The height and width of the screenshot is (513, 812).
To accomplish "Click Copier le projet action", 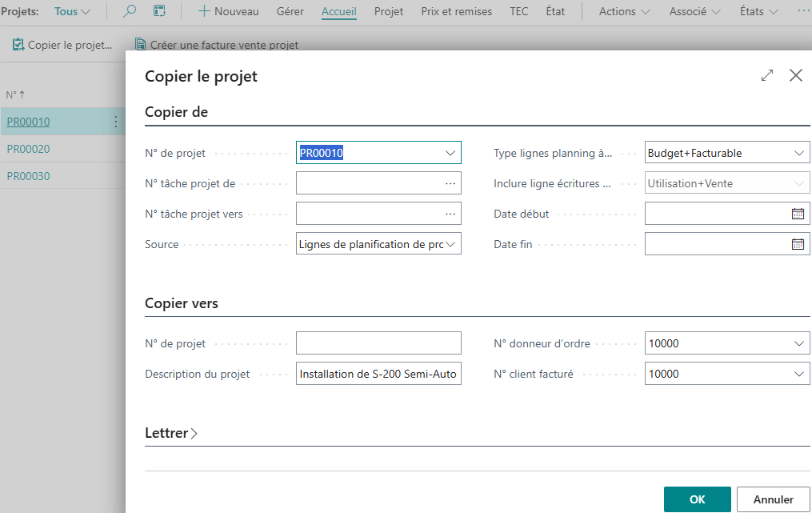I will [x=62, y=45].
